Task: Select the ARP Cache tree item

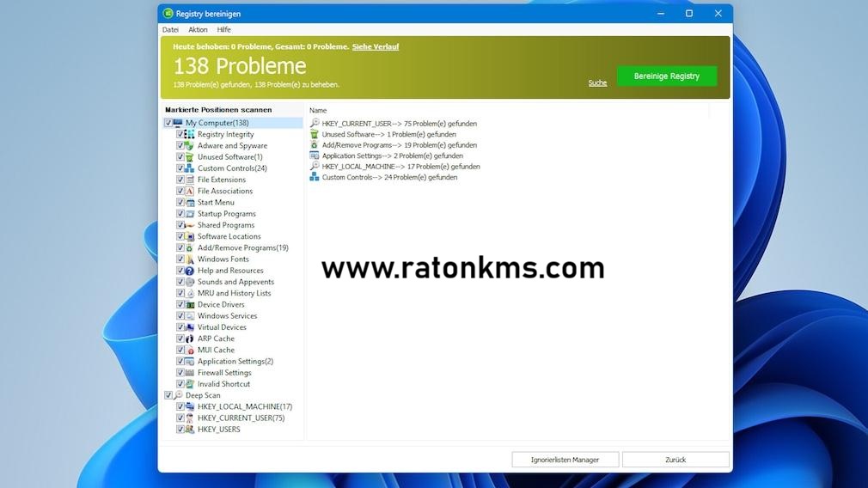Action: 216,339
